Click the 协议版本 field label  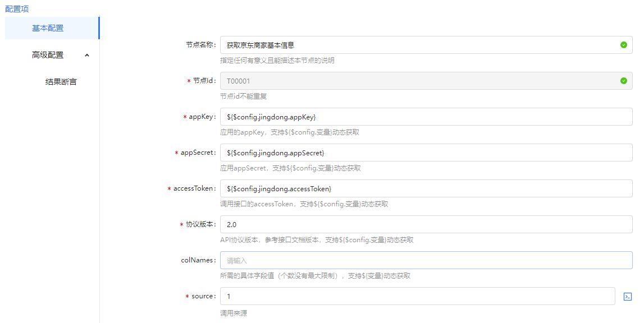[x=200, y=224]
